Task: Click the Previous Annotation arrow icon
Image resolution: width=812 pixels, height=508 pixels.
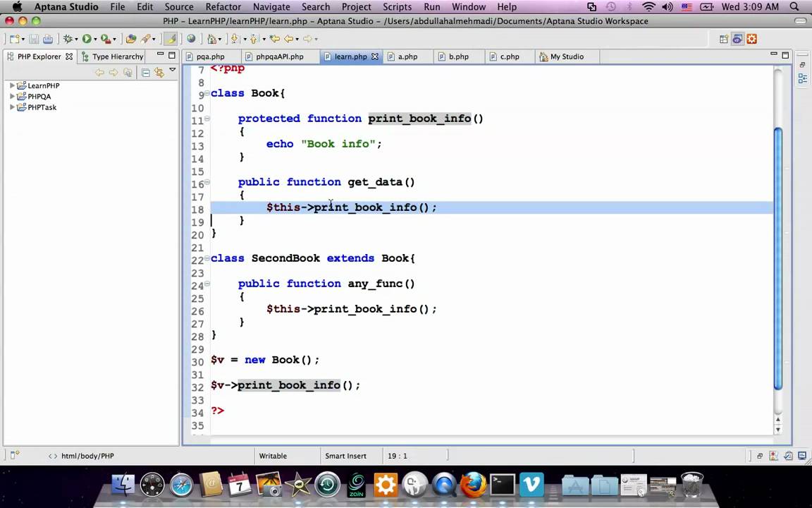Action: 253,39
